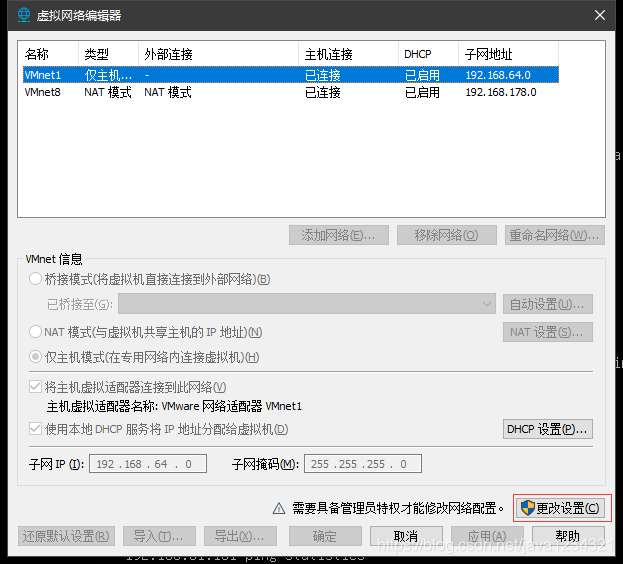Select the 仅主机模式 radio button

(35, 357)
